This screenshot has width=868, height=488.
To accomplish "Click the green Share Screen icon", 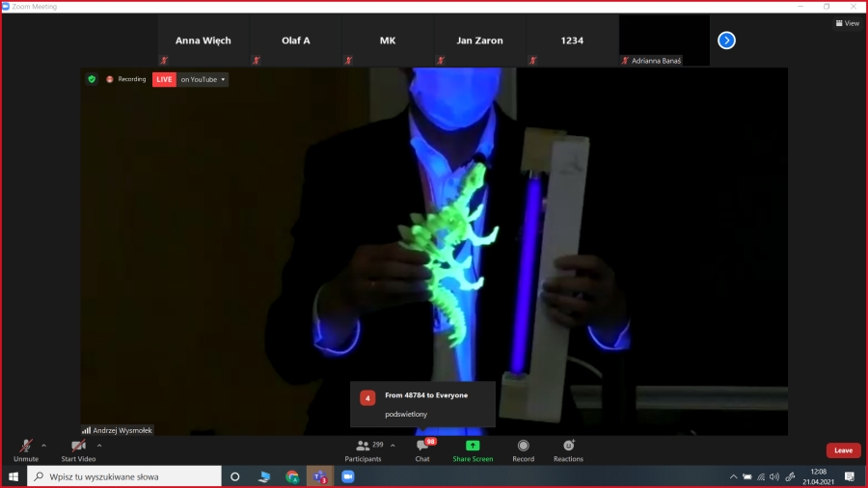I will pyautogui.click(x=473, y=446).
